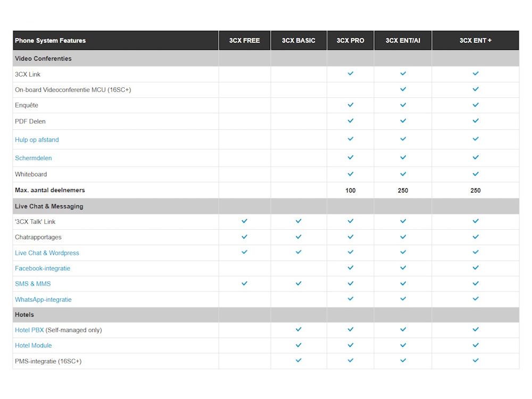Click the Facebook-integratie checkmark under 3CX ENT +
532x399 pixels.
pyautogui.click(x=476, y=268)
